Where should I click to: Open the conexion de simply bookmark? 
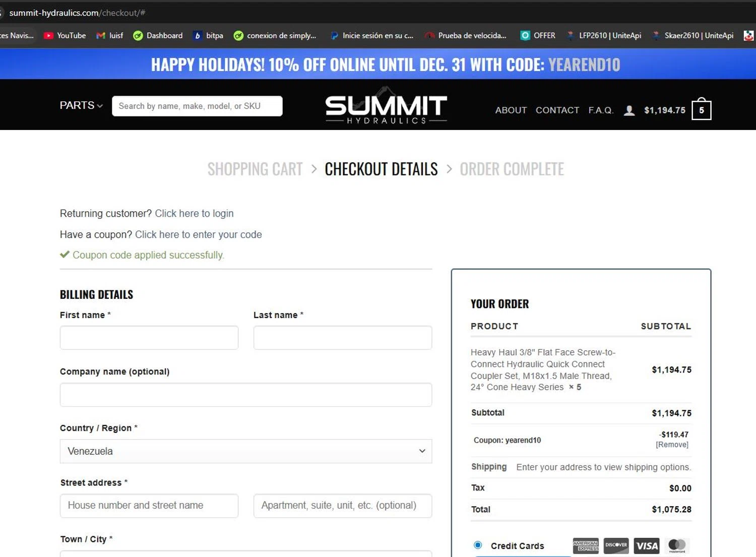point(275,35)
